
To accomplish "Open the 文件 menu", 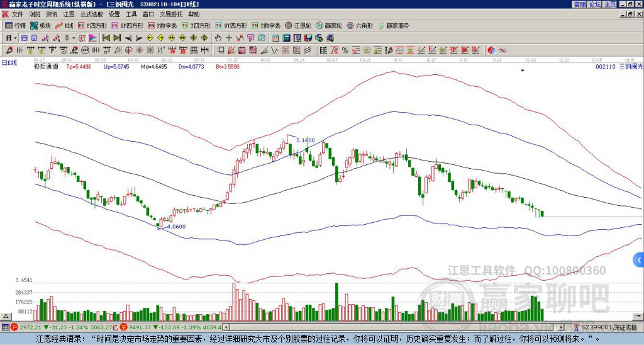I will (18, 14).
